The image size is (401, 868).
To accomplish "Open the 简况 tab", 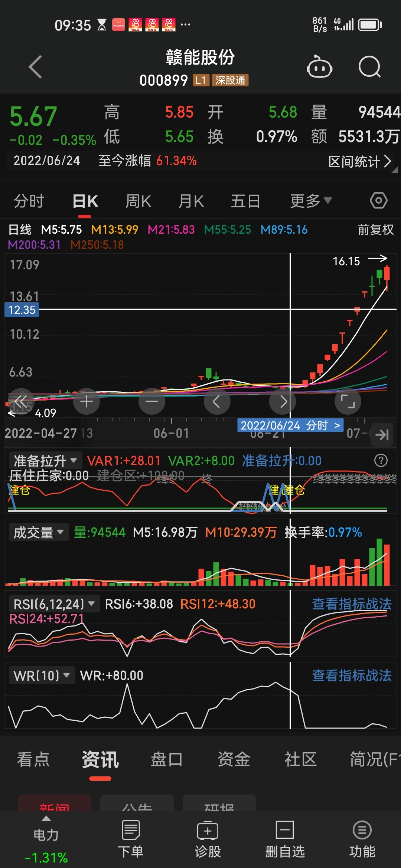I will [x=375, y=759].
